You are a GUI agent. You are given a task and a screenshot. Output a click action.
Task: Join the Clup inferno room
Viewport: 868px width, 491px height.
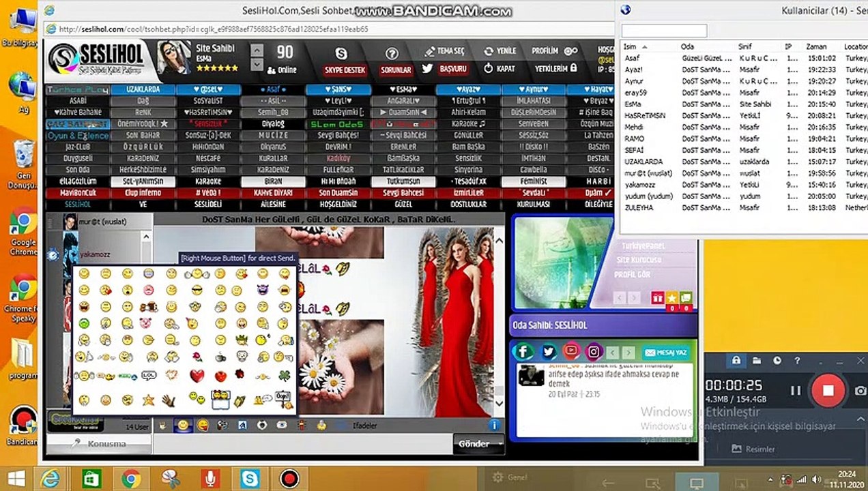tap(143, 192)
